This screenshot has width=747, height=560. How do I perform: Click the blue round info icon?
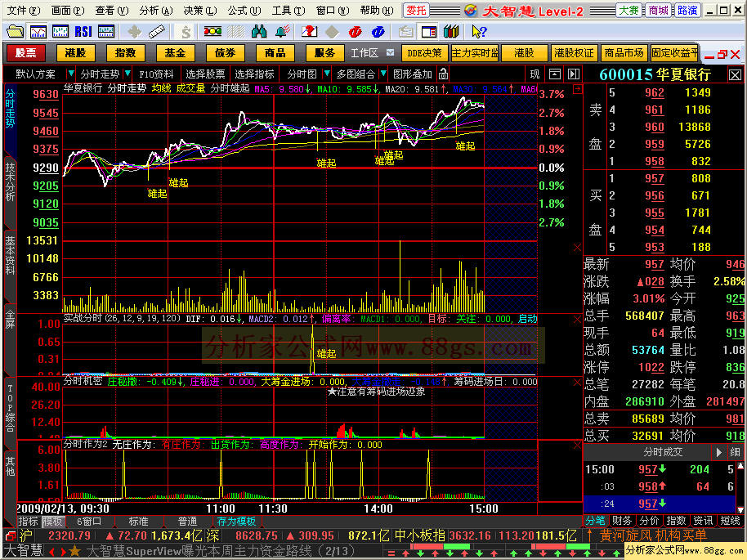point(378,32)
